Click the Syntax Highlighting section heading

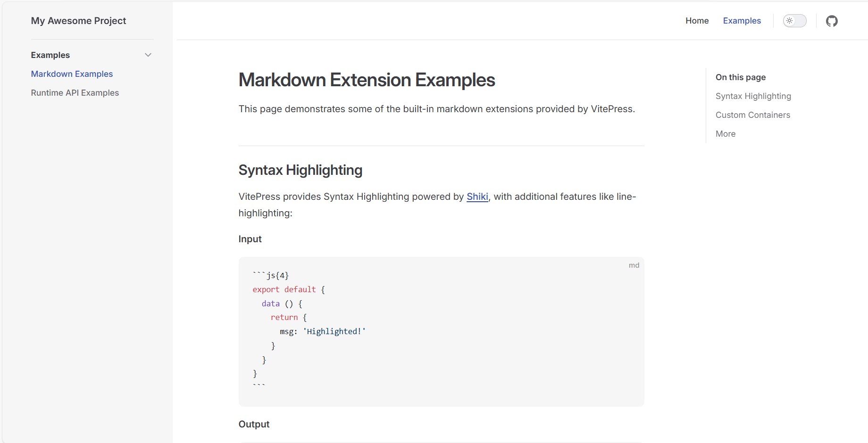point(300,170)
